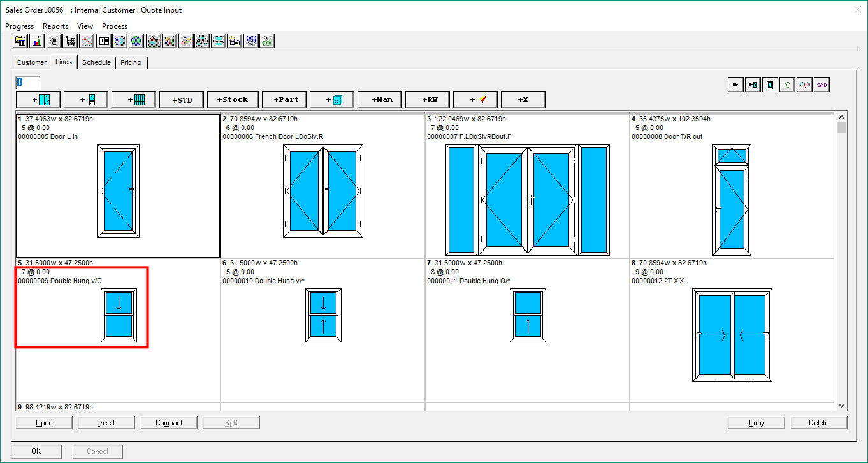The height and width of the screenshot is (463, 868).
Task: Click the globe icon in toolbar
Action: pyautogui.click(x=136, y=41)
